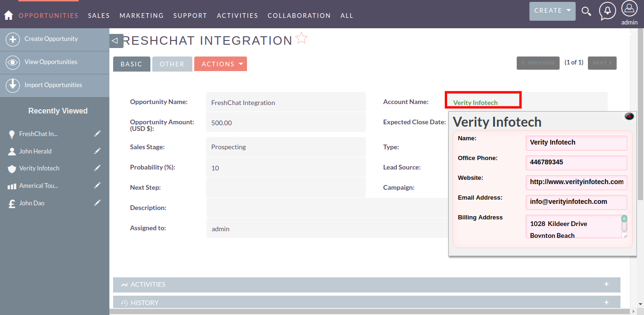Click the Billing Address scrollbar thumb
The width and height of the screenshot is (644, 315).
[624, 219]
